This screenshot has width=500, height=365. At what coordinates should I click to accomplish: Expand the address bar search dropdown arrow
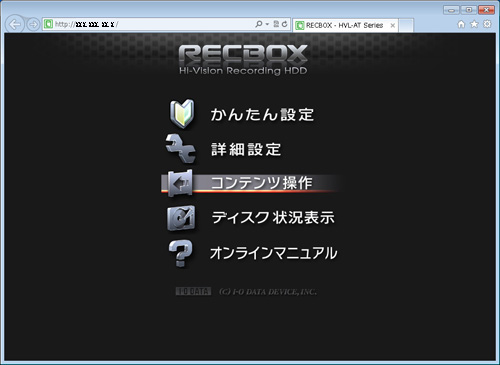click(267, 24)
